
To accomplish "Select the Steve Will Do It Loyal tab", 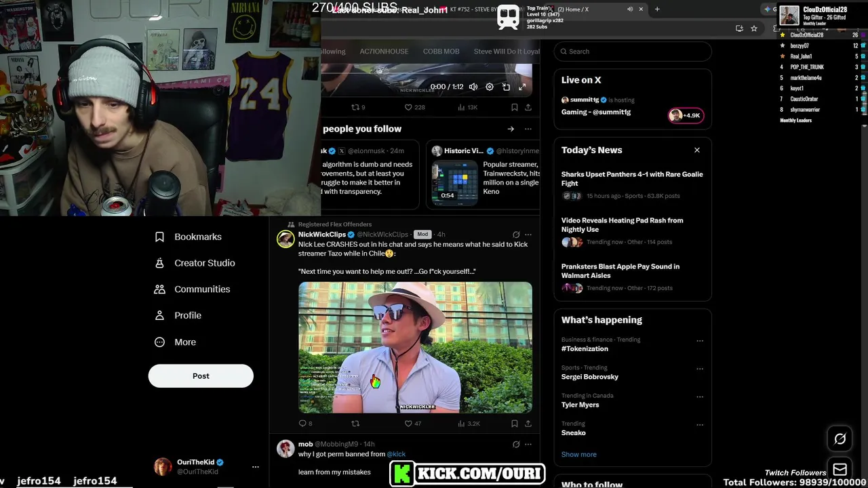I will (x=507, y=52).
